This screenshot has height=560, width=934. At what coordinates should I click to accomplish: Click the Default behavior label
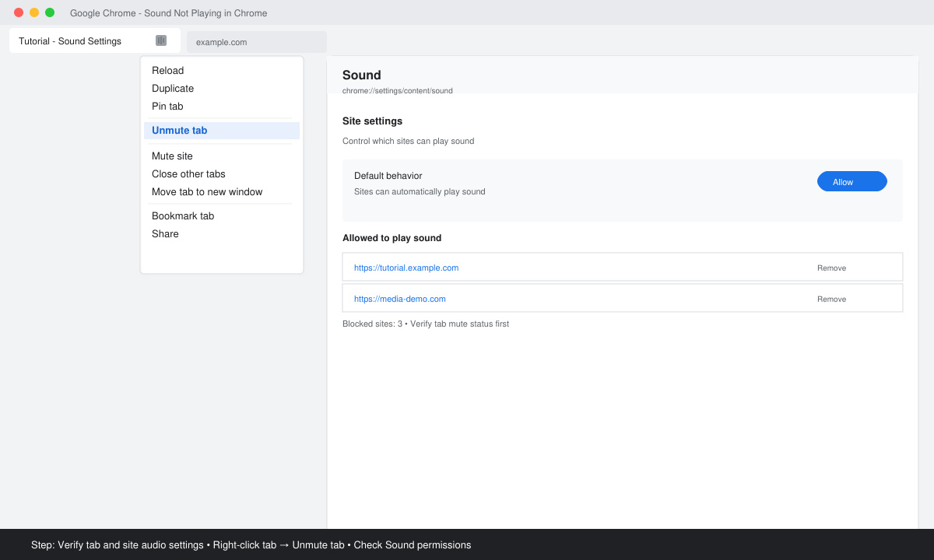click(x=388, y=176)
